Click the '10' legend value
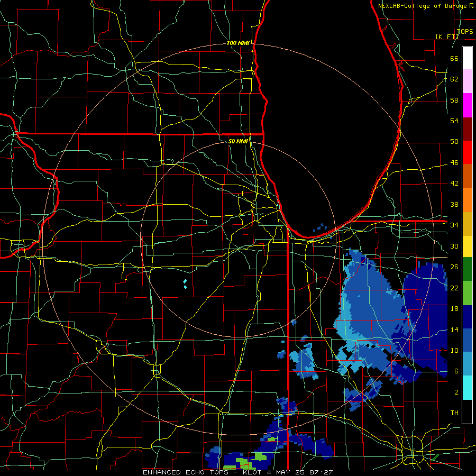This screenshot has height=476, width=476. pyautogui.click(x=454, y=351)
